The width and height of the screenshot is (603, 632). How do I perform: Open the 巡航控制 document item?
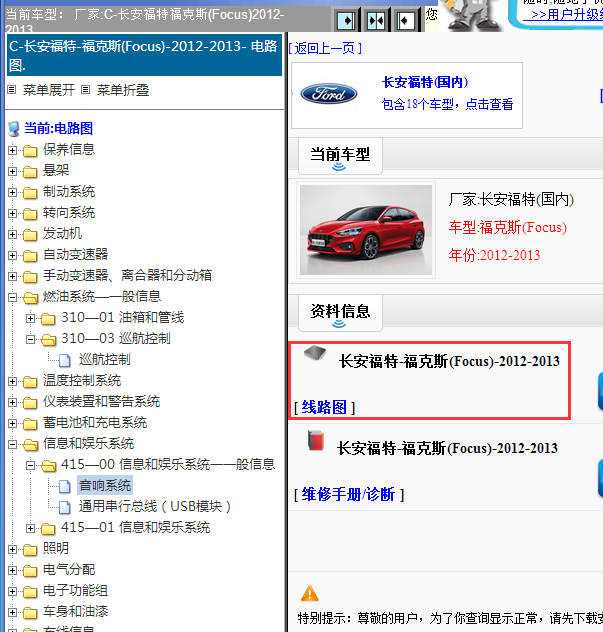click(x=104, y=360)
